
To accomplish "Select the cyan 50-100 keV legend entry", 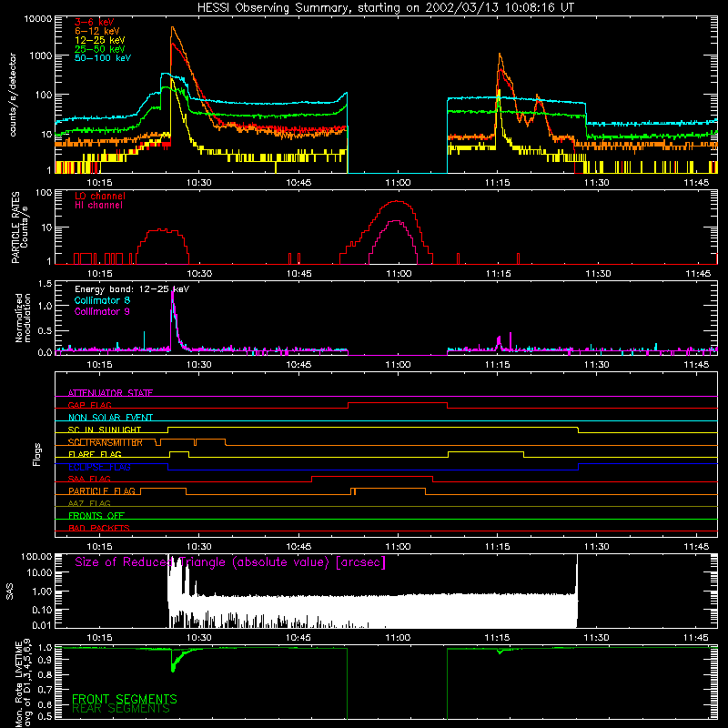I will pos(103,57).
